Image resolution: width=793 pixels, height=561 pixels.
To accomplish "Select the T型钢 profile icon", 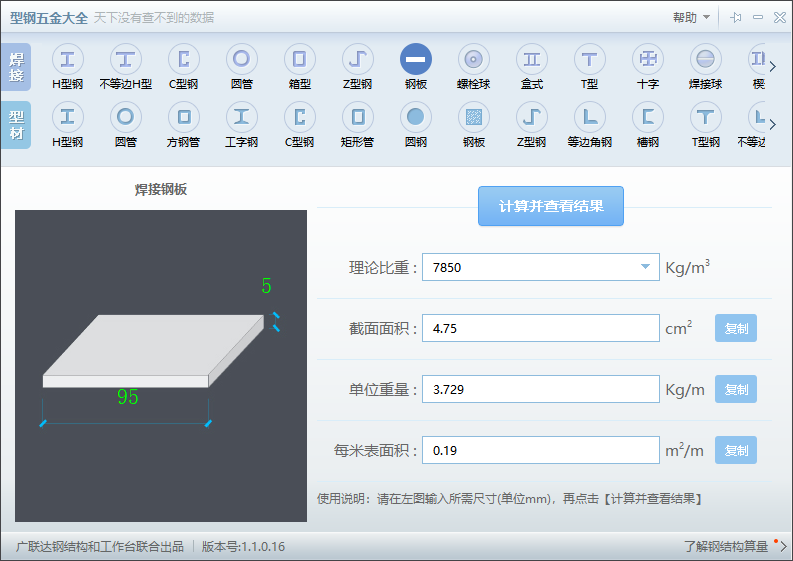I will click(706, 117).
